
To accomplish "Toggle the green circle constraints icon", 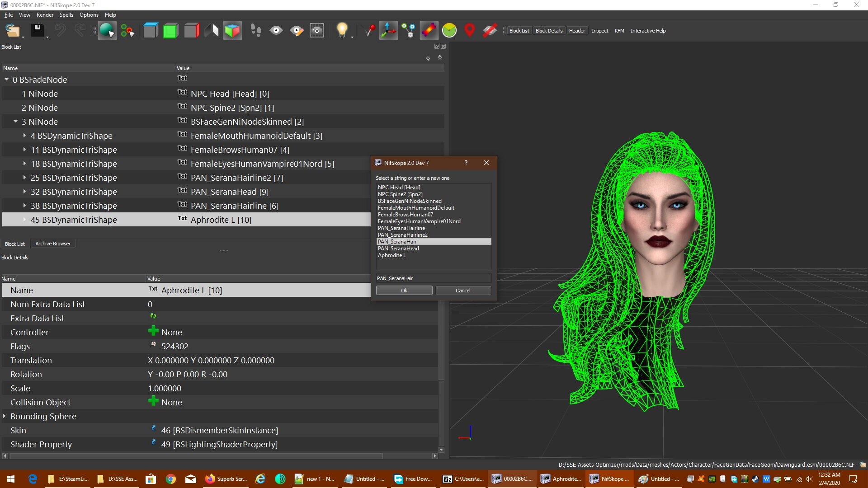I will [449, 31].
